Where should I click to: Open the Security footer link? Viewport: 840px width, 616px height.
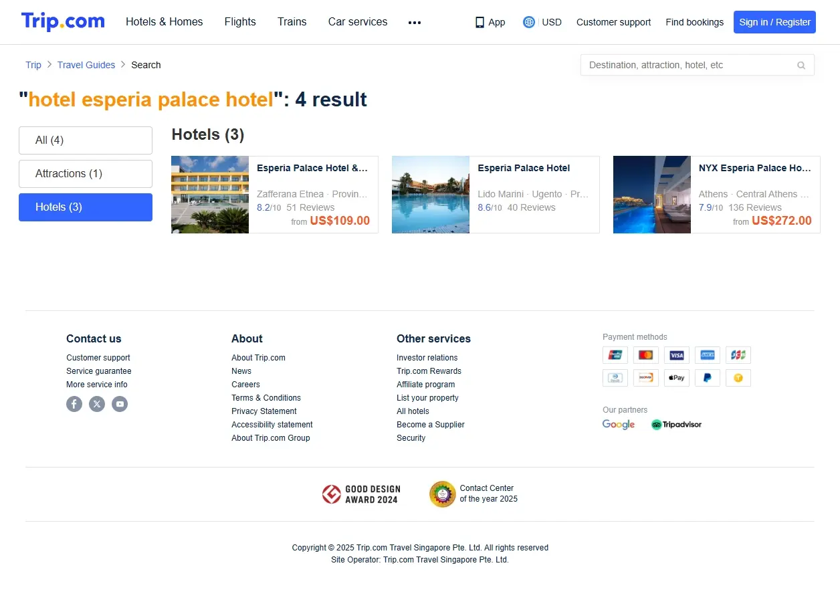(x=411, y=438)
